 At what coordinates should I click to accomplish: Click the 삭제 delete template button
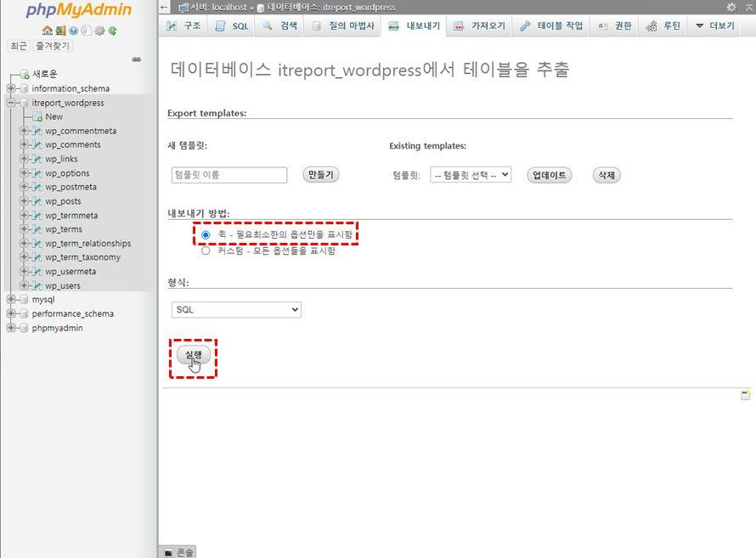[x=606, y=175]
